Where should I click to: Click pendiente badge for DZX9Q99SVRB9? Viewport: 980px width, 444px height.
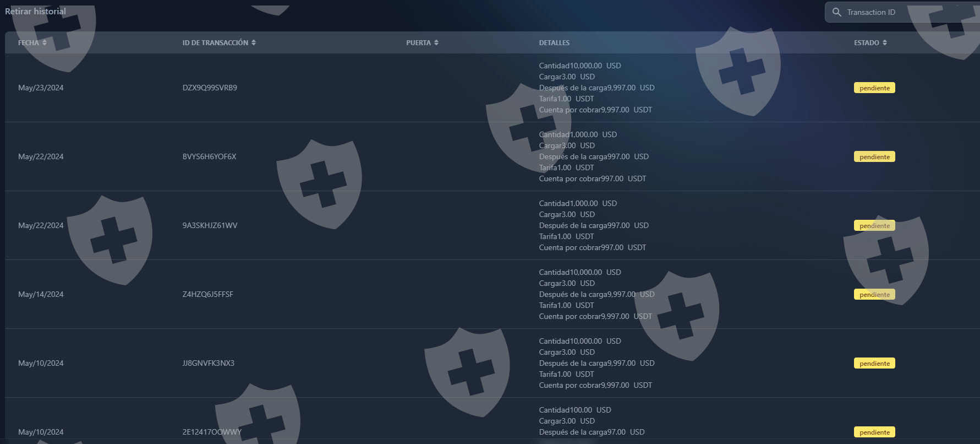click(x=874, y=88)
